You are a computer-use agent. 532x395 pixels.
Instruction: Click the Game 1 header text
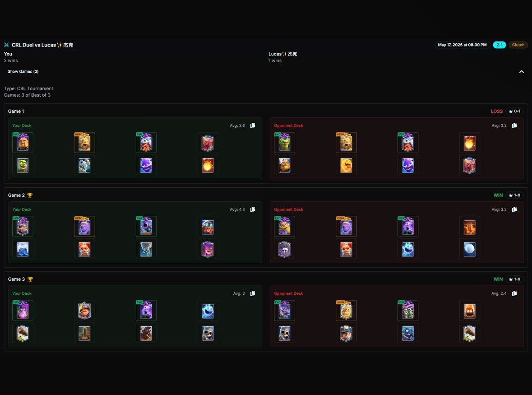(16, 112)
